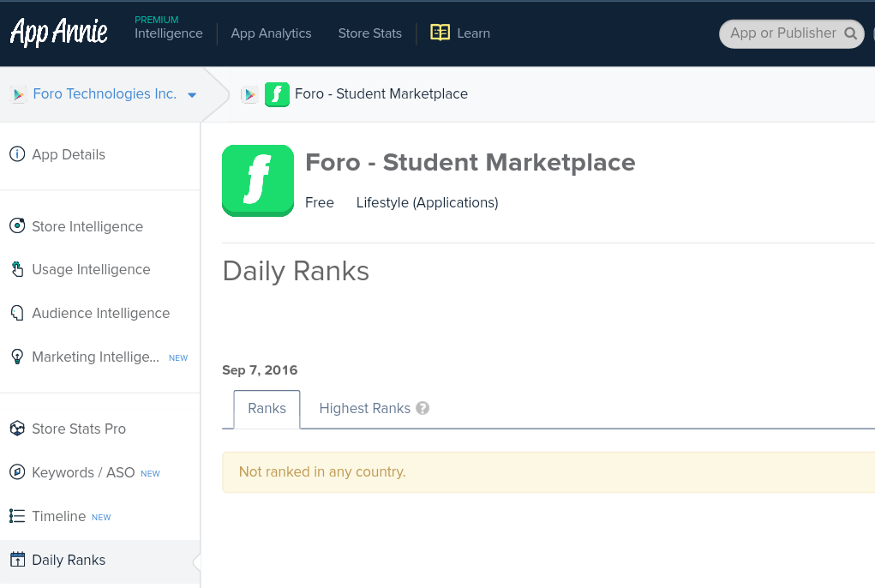This screenshot has height=588, width=875.
Task: Click the Marketing Intelligence lightbulb icon
Action: click(16, 357)
